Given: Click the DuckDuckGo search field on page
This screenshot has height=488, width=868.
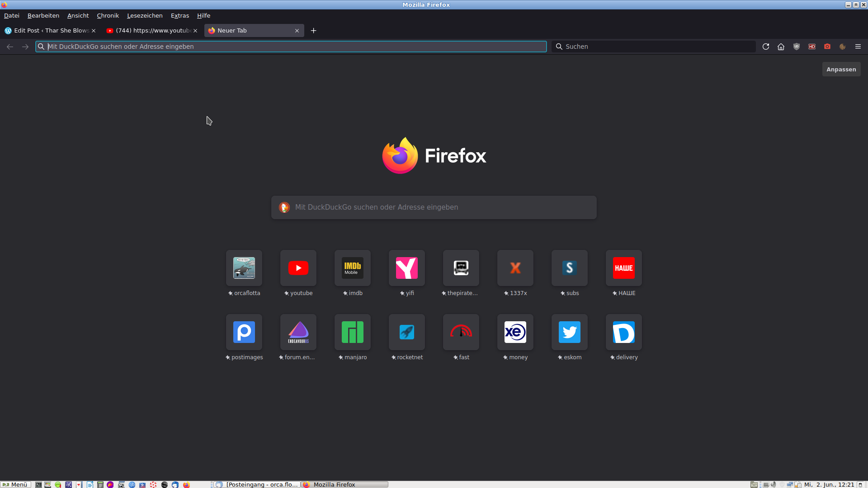Looking at the screenshot, I should pyautogui.click(x=434, y=207).
